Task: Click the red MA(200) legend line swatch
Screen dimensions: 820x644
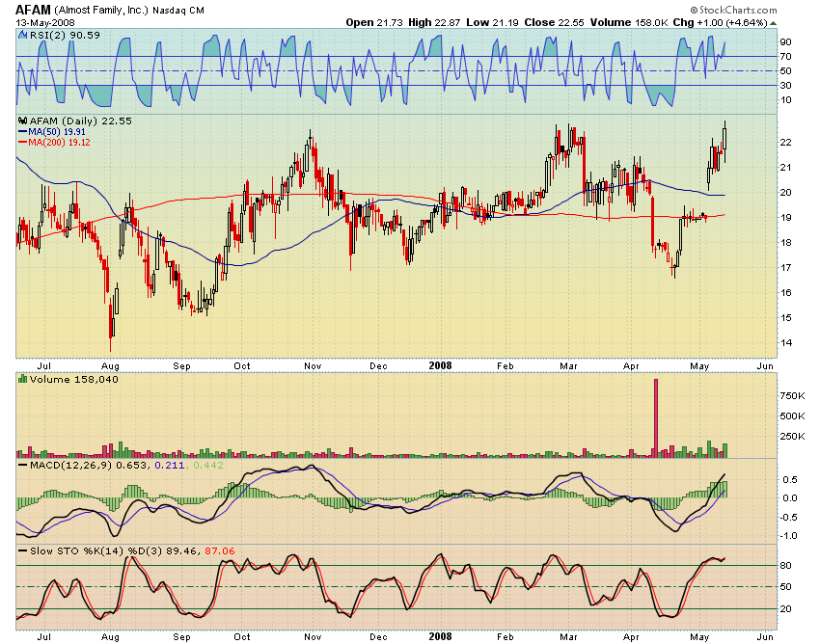Action: point(22,142)
